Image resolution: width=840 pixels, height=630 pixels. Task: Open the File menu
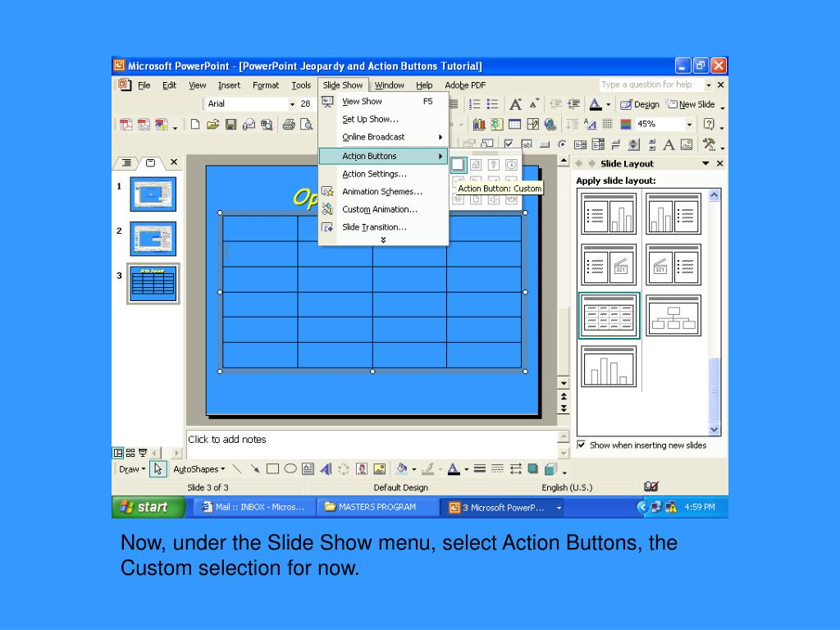pos(144,85)
